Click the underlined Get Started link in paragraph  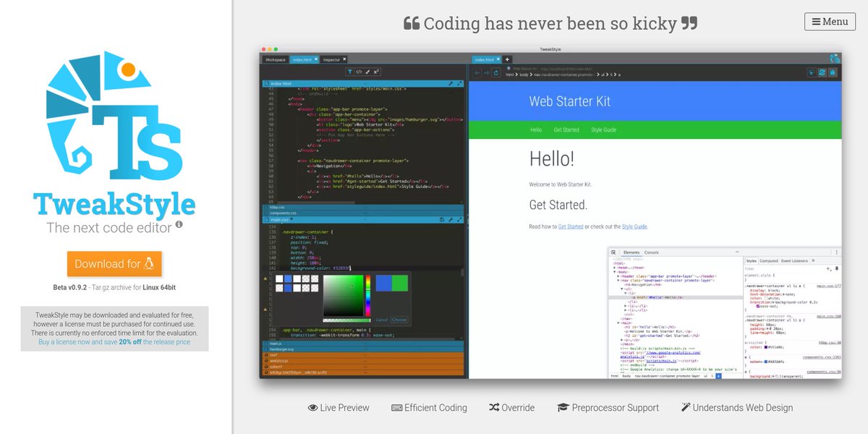pyautogui.click(x=571, y=226)
